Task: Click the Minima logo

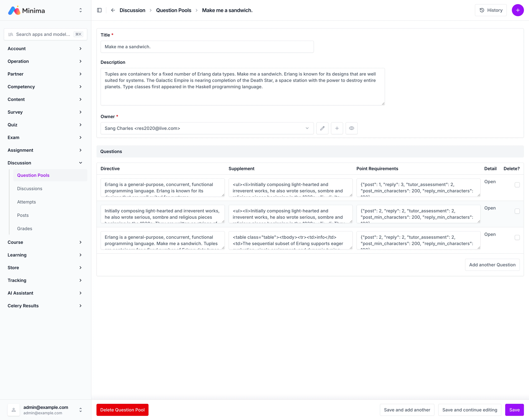Action: (26, 10)
